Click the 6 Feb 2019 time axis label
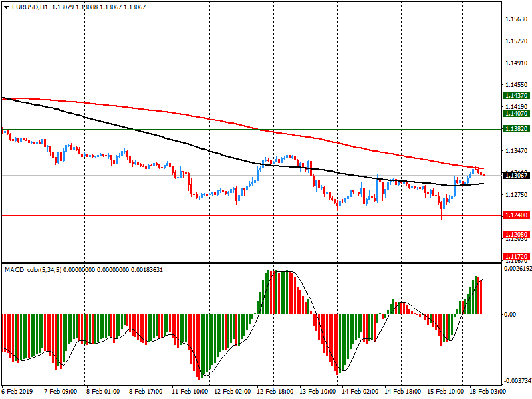The image size is (532, 399). [x=17, y=392]
